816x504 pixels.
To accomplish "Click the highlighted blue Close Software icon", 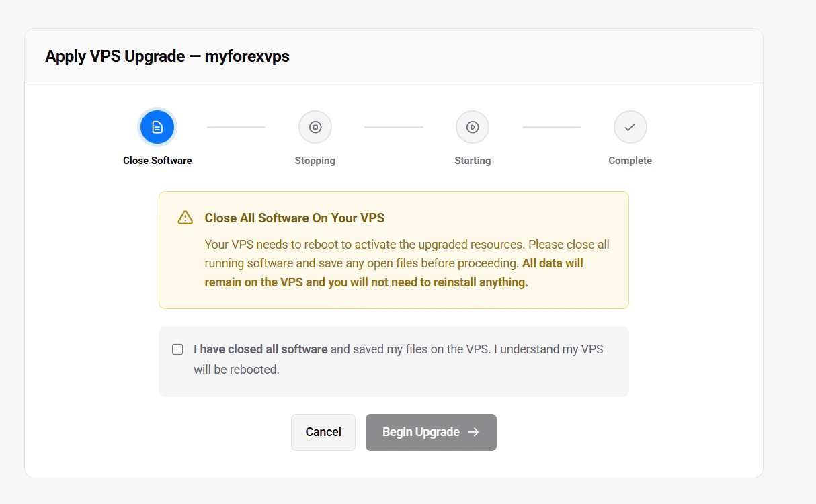I will click(157, 126).
